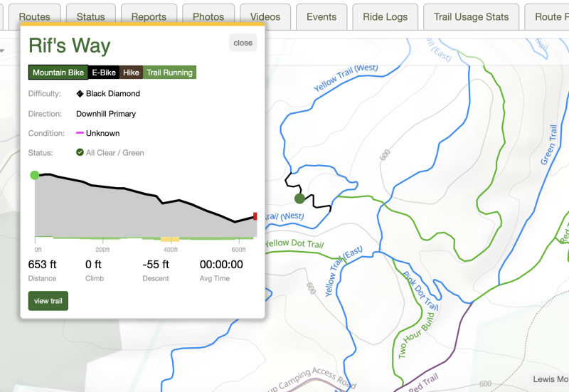Click the red end marker on elevation chart

(x=255, y=216)
